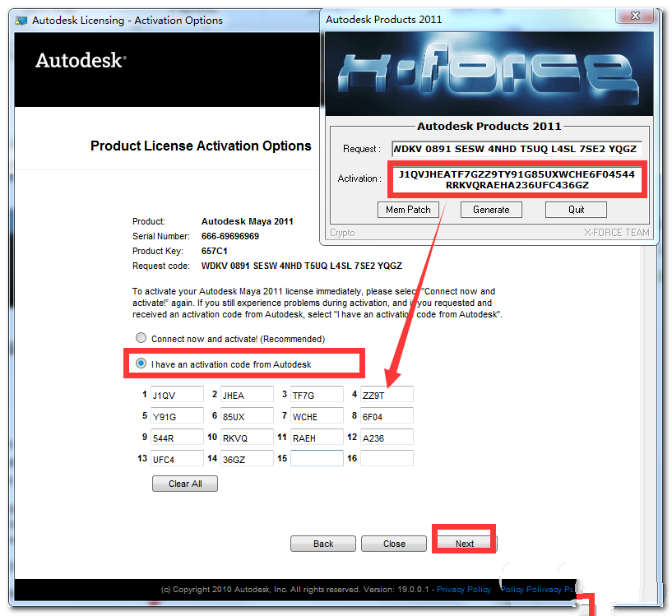Click activation code field 1 containing J1QV
This screenshot has height=616, width=672.
[x=177, y=395]
